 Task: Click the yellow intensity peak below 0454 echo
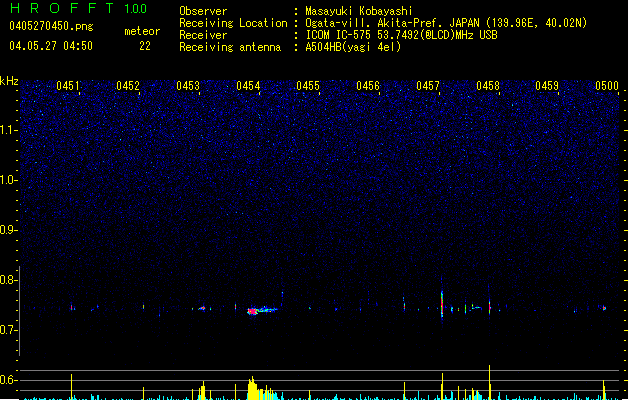[x=252, y=388]
